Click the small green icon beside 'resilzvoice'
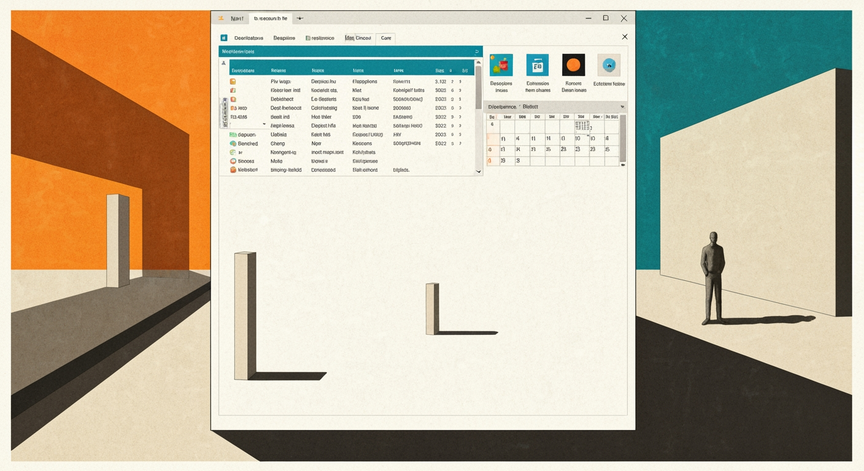 (308, 38)
